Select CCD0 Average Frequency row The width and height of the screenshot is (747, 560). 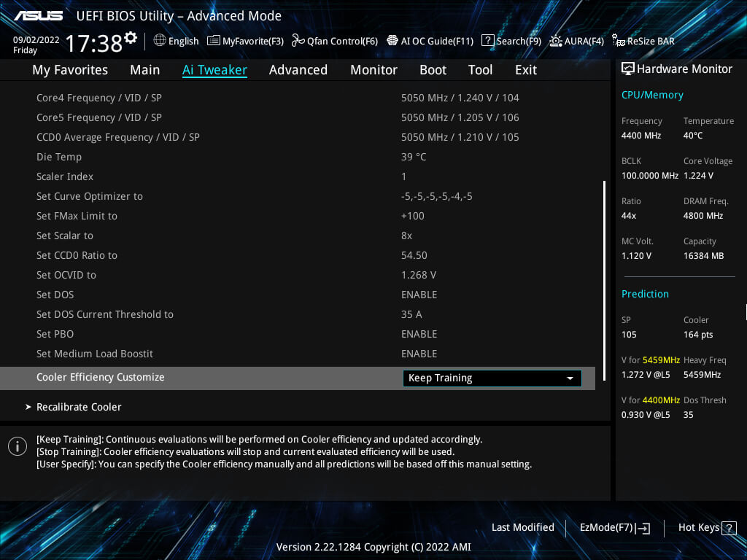tap(298, 137)
